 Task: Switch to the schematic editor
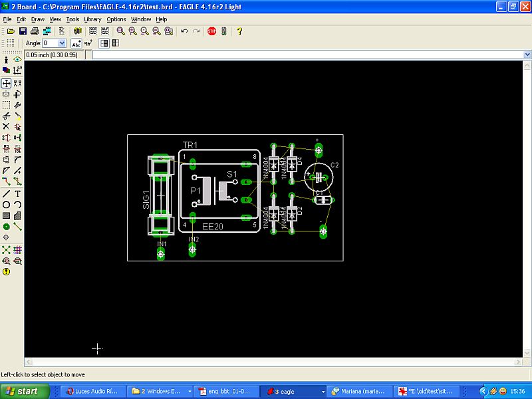62,31
